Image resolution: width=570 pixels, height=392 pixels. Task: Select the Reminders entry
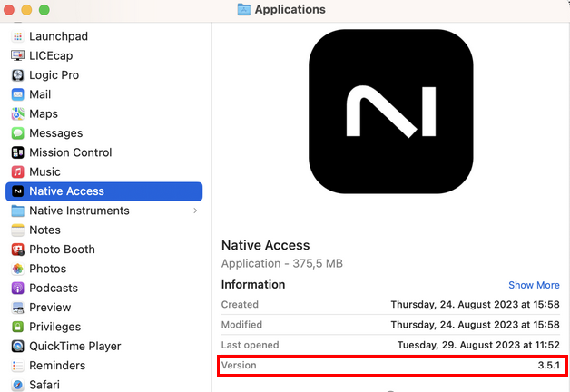(104, 366)
